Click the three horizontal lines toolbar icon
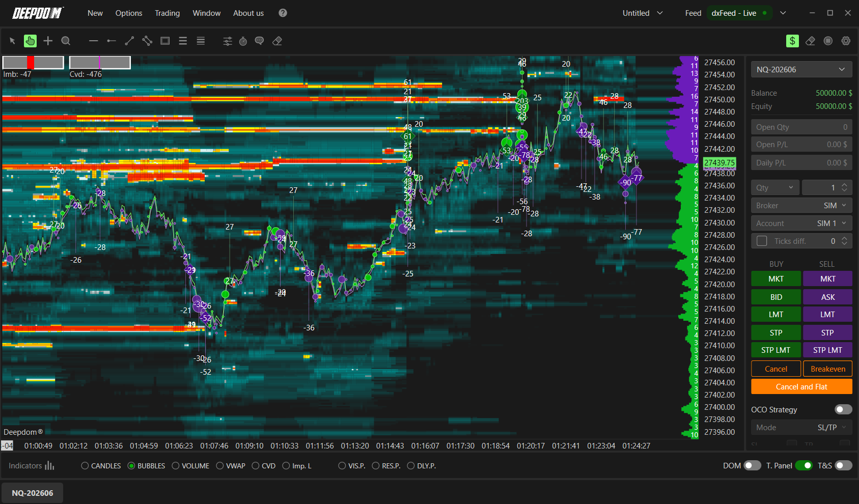The height and width of the screenshot is (504, 859). (x=183, y=41)
